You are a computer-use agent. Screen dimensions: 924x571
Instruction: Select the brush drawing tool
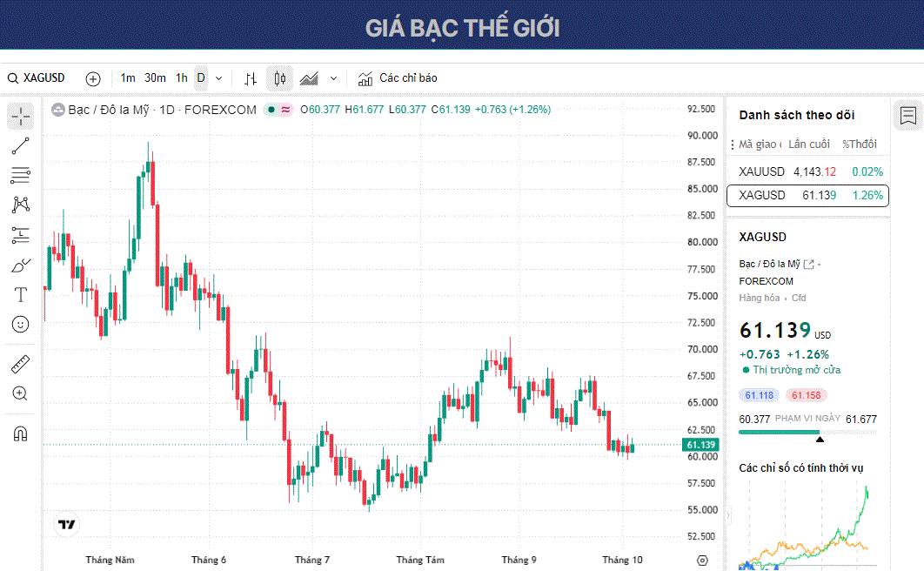click(x=21, y=265)
